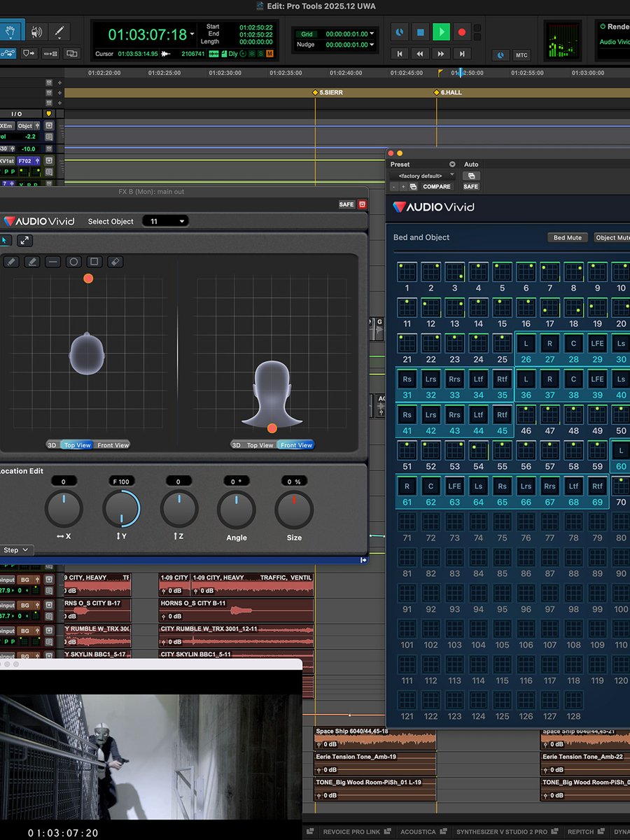The image size is (630, 840).
Task: Select the pencil draw tool in panner
Action: point(10,262)
